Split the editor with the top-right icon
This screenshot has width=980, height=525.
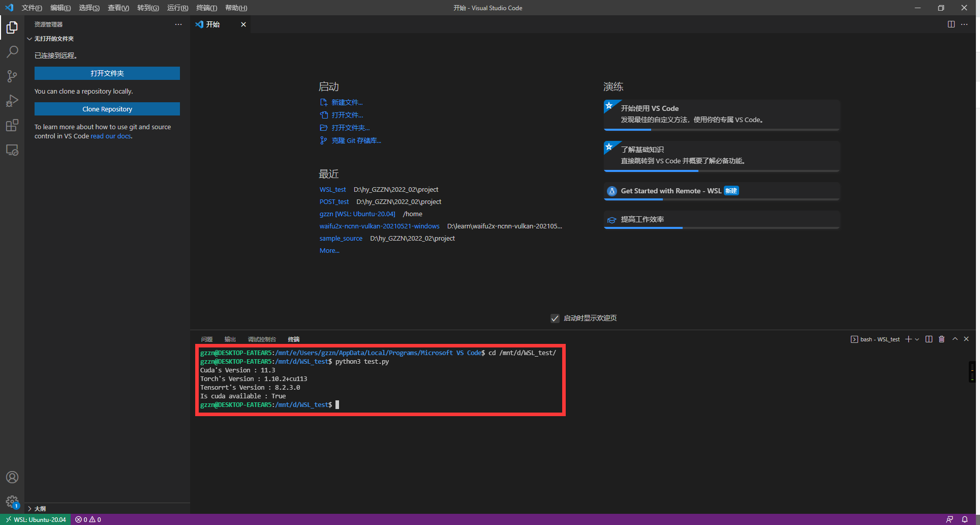(951, 24)
